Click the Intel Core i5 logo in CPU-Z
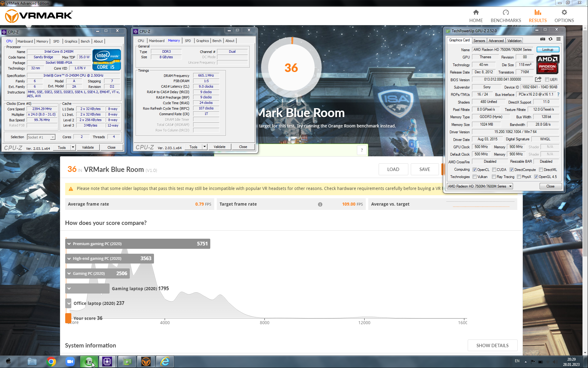The image size is (588, 368). click(x=107, y=60)
